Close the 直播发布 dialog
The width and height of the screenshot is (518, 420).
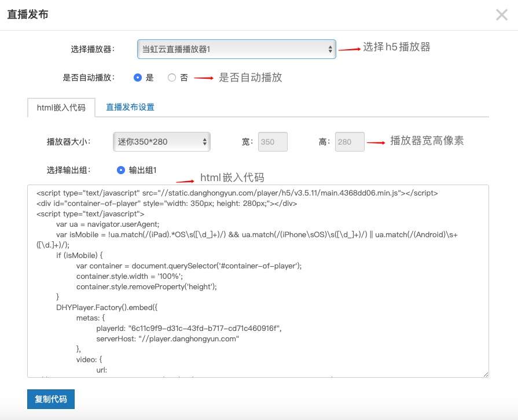[x=501, y=15]
